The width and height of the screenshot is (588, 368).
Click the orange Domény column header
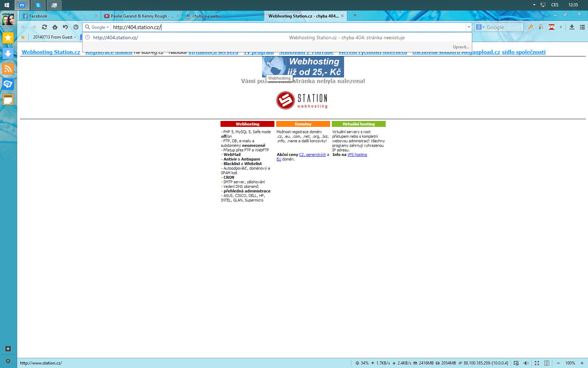click(x=303, y=124)
